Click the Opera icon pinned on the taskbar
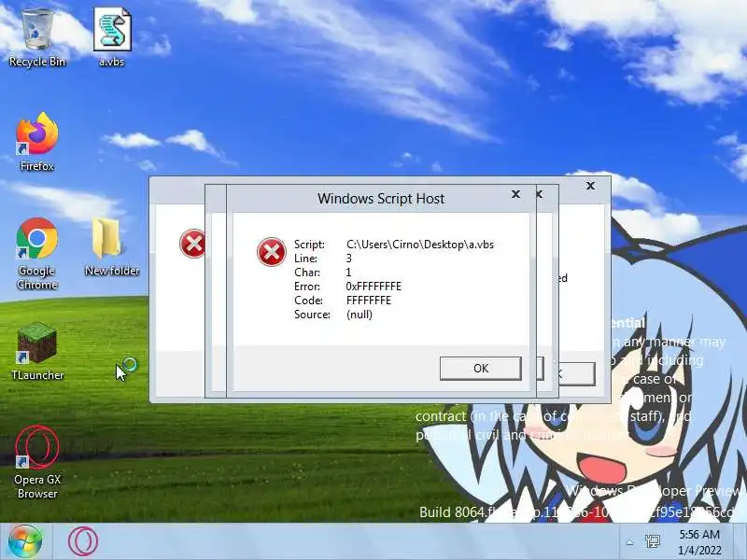 coord(83,541)
